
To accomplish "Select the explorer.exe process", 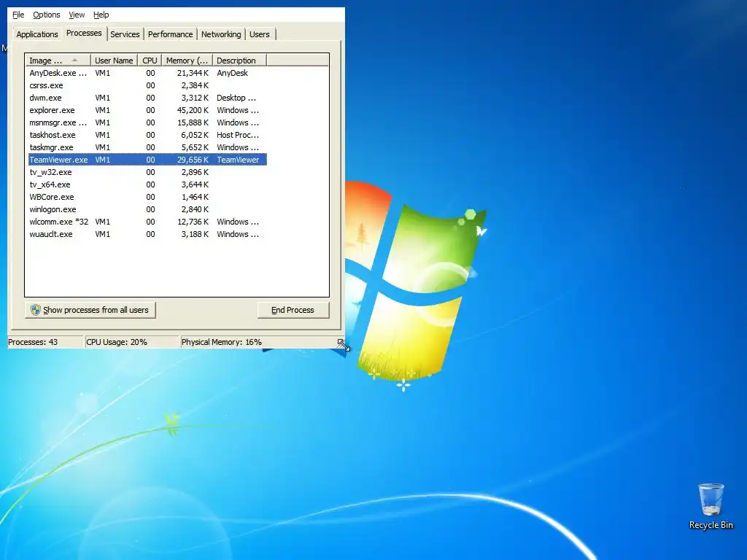I will click(x=147, y=110).
